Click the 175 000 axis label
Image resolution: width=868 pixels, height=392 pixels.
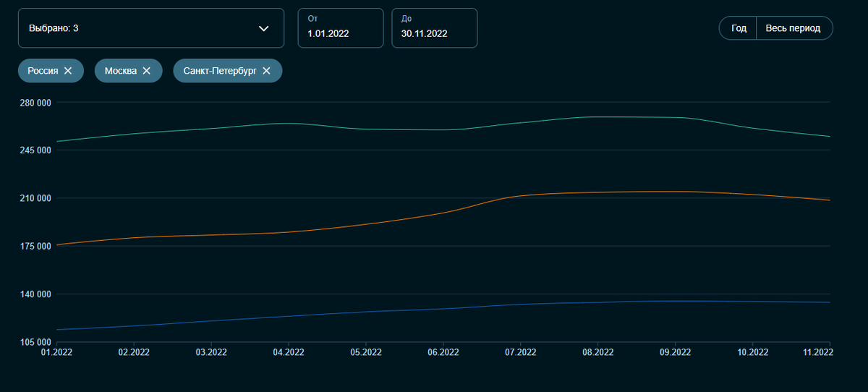[x=36, y=247]
